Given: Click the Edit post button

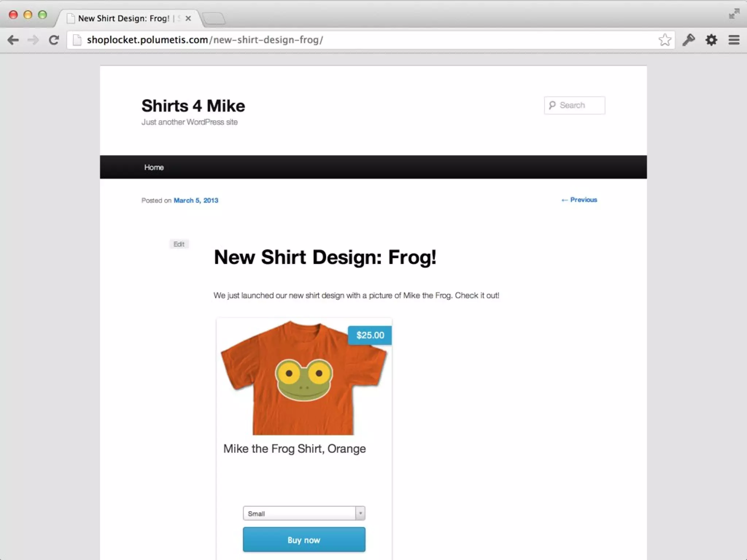Looking at the screenshot, I should (x=179, y=244).
